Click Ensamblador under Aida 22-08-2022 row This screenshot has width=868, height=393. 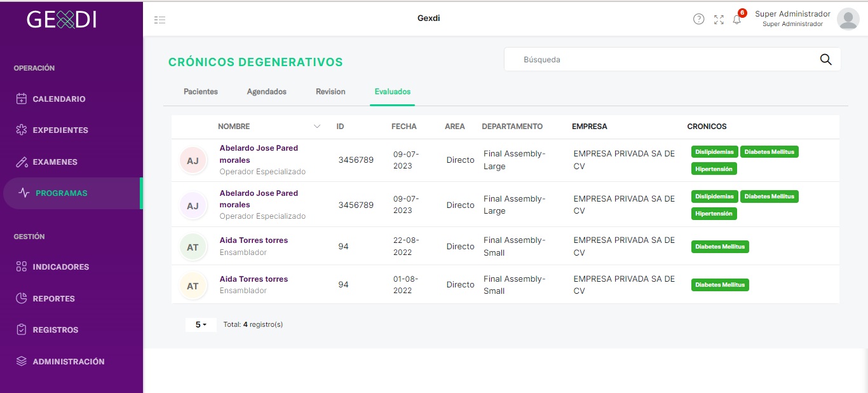pos(243,252)
